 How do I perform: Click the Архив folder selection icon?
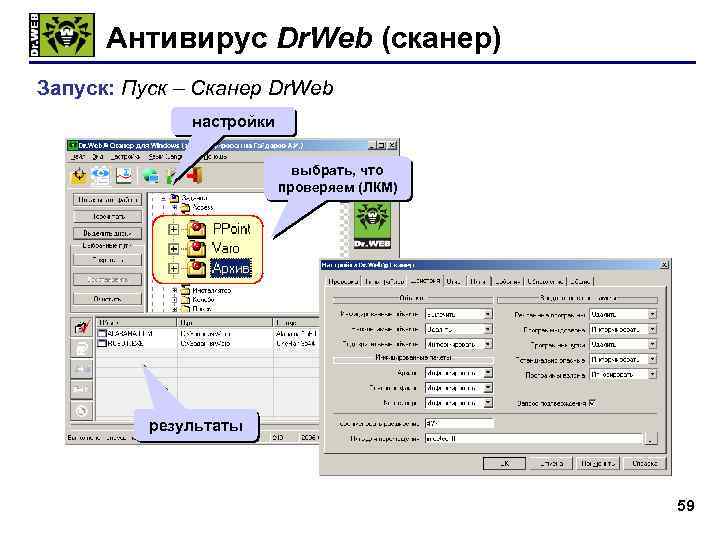coord(196,268)
